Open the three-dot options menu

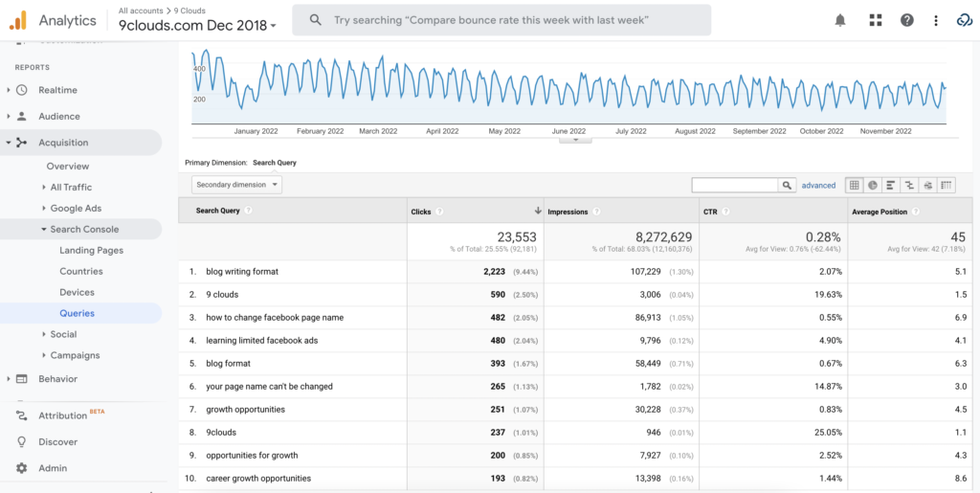(x=936, y=21)
